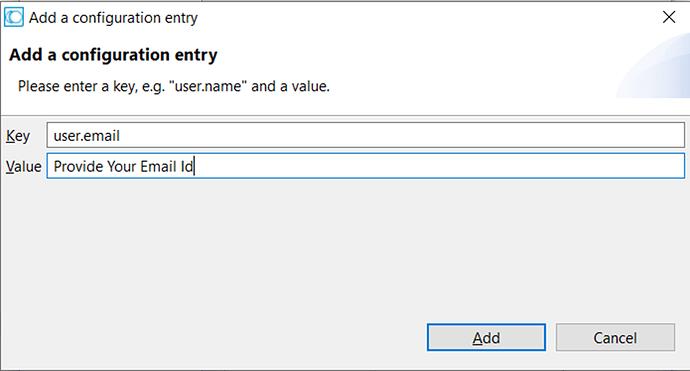Close the Add a configuration entry dialog
The width and height of the screenshot is (690, 371).
point(669,17)
